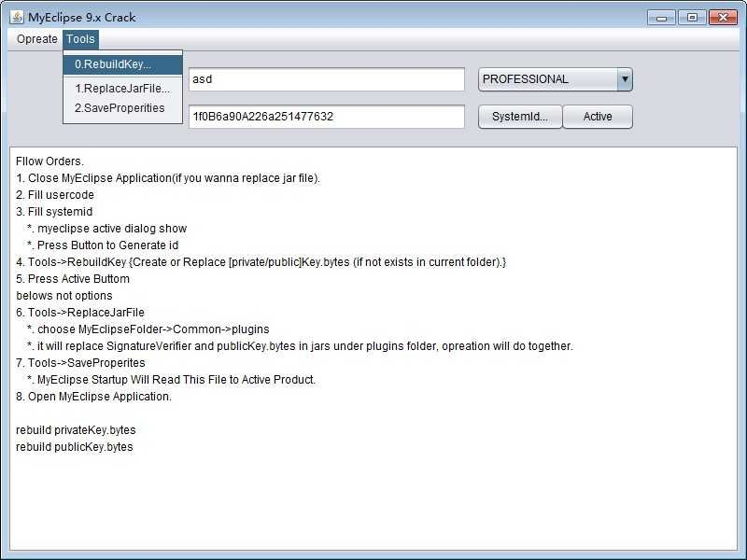Click the Active button
The width and height of the screenshot is (747, 560).
point(598,117)
